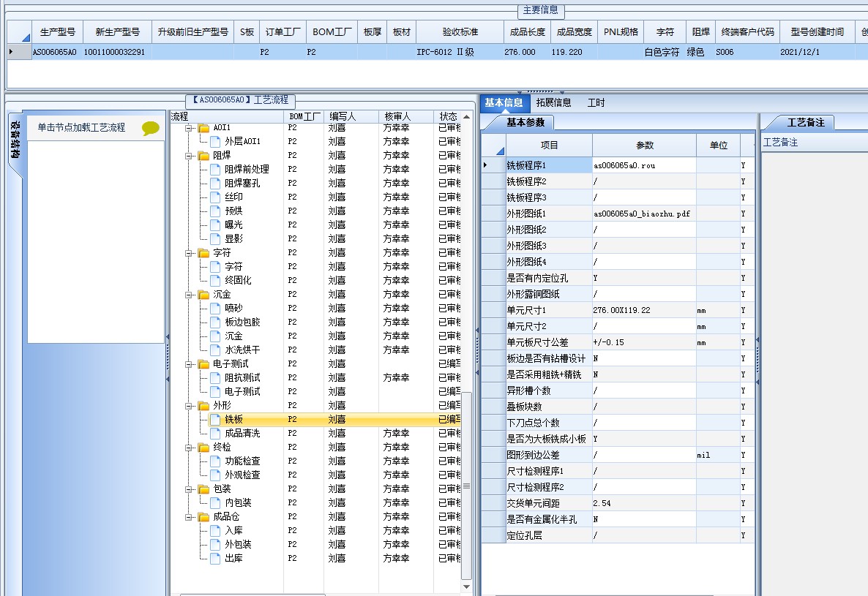Viewport: 868px width, 596px height.
Task: Click the yellow speech bubble icon
Action: pyautogui.click(x=150, y=128)
